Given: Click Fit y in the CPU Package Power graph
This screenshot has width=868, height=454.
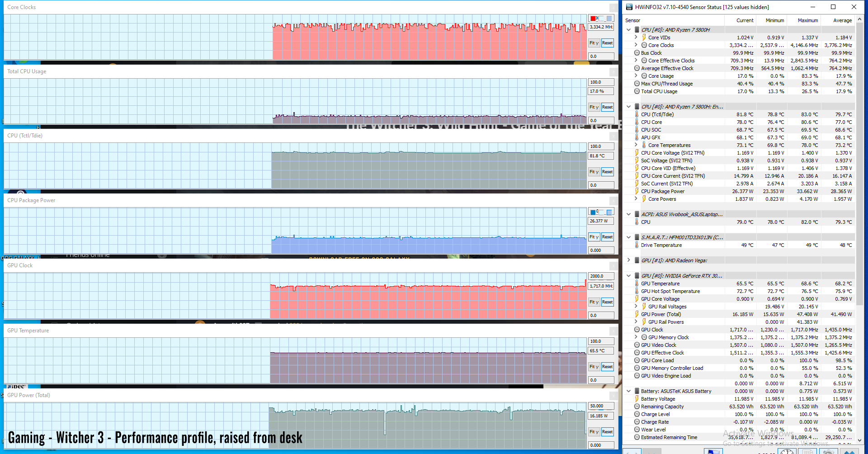Looking at the screenshot, I should pyautogui.click(x=594, y=237).
